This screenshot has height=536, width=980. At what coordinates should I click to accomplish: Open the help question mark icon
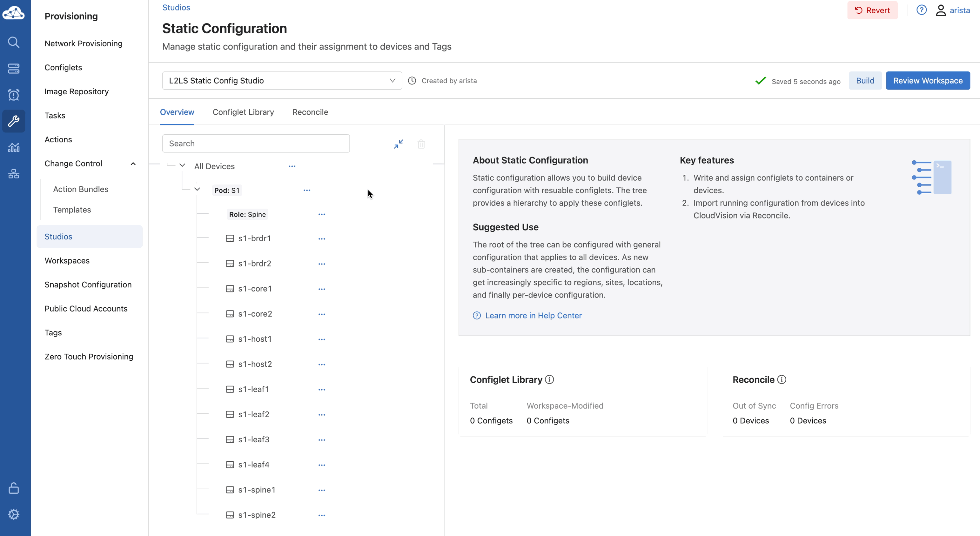pyautogui.click(x=921, y=10)
